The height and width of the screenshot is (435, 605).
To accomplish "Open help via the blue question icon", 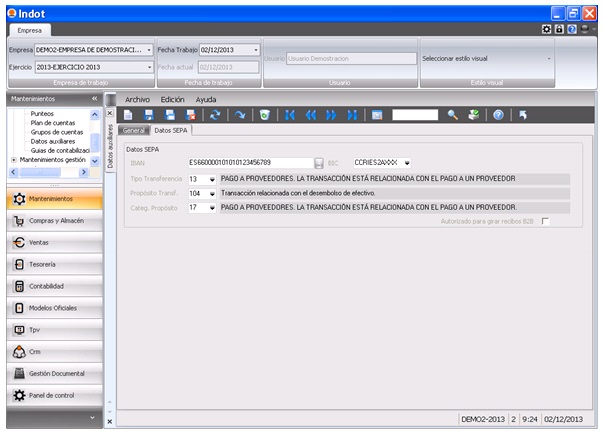I will pos(498,115).
